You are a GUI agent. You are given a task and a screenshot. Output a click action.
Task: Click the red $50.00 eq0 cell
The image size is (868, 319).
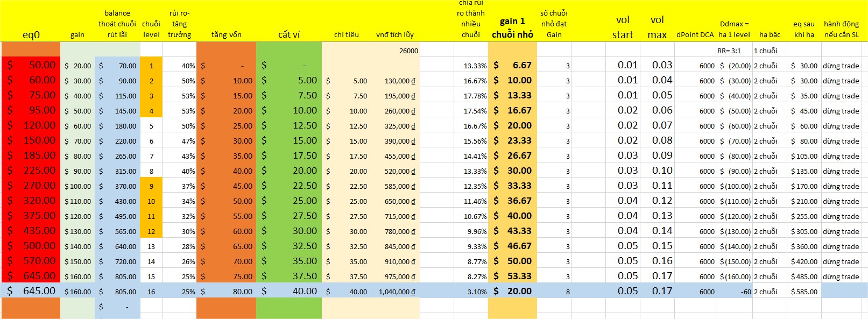(31, 65)
